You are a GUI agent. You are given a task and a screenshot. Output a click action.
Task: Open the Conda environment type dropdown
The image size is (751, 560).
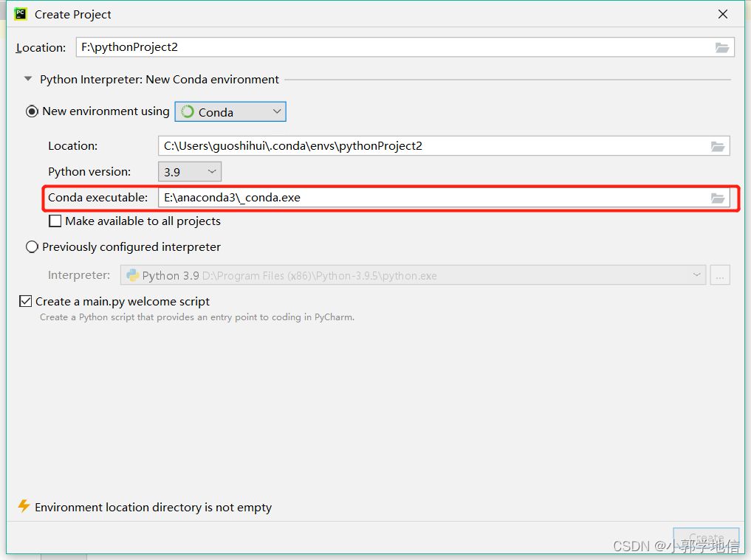click(230, 111)
